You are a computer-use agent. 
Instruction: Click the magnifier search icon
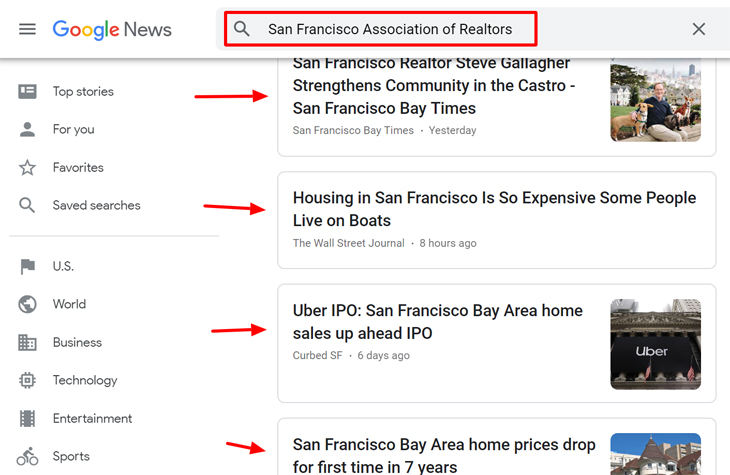click(x=242, y=29)
